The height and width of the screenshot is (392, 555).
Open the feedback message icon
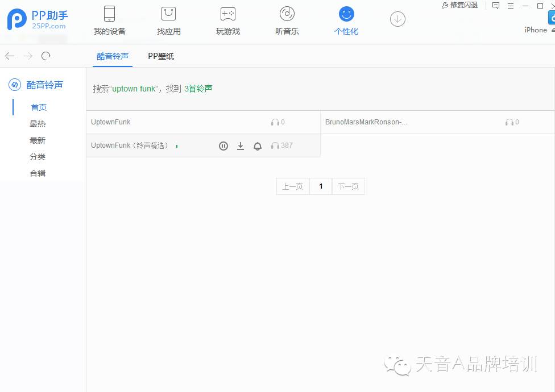click(496, 6)
